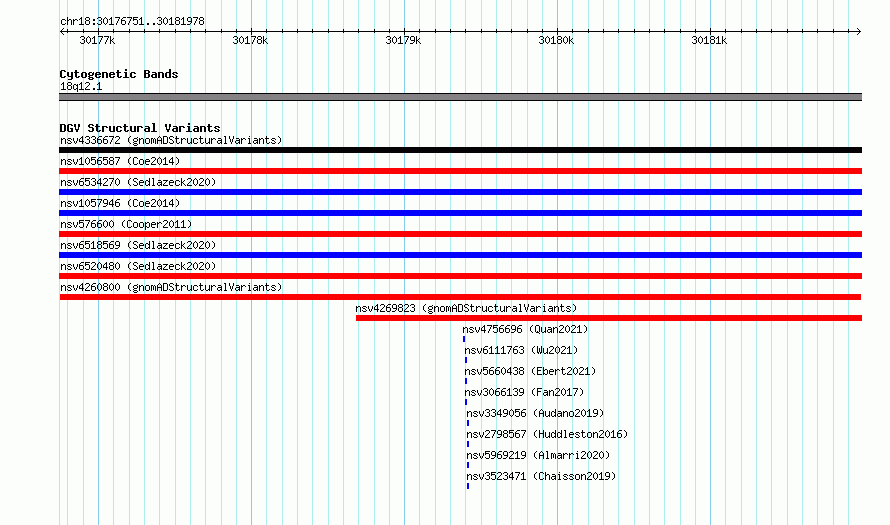Open nsv2798567 (Huddleston2016) label
Screen dimensions: 890x525
coord(547,434)
